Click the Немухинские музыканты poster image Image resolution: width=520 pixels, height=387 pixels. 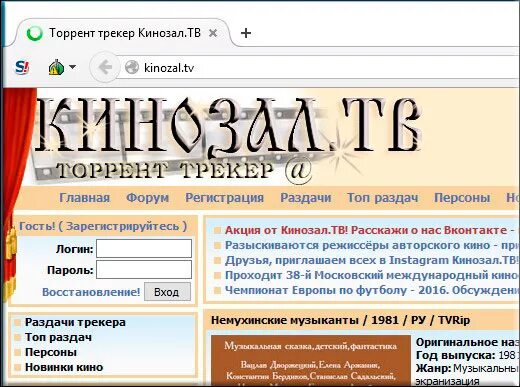tap(311, 361)
